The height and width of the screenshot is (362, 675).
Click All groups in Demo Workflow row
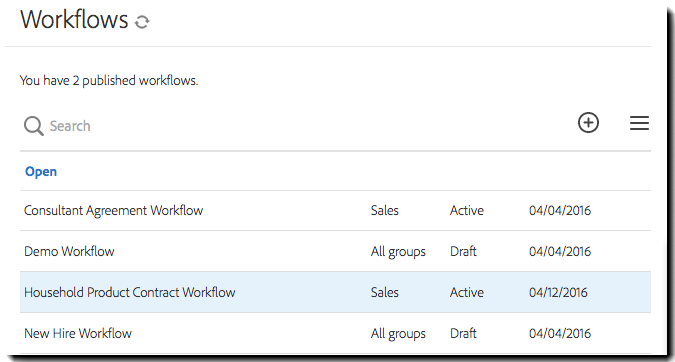[x=398, y=251]
